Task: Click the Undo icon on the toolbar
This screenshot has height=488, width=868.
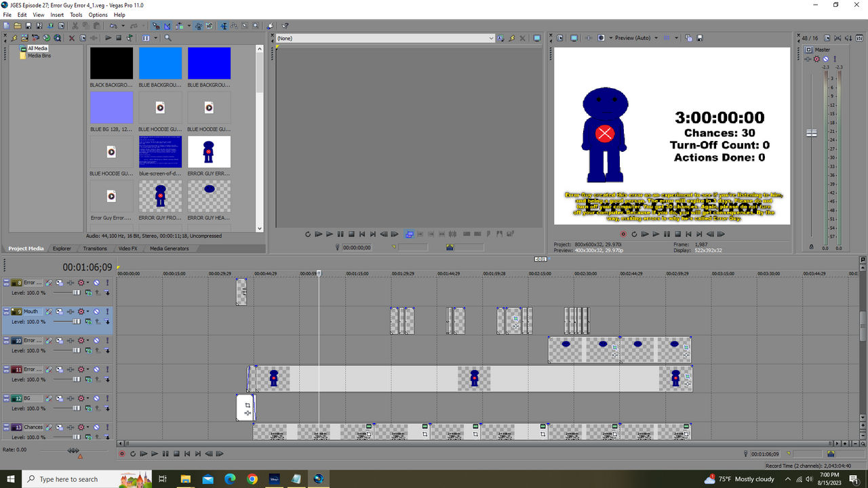Action: coord(113,25)
